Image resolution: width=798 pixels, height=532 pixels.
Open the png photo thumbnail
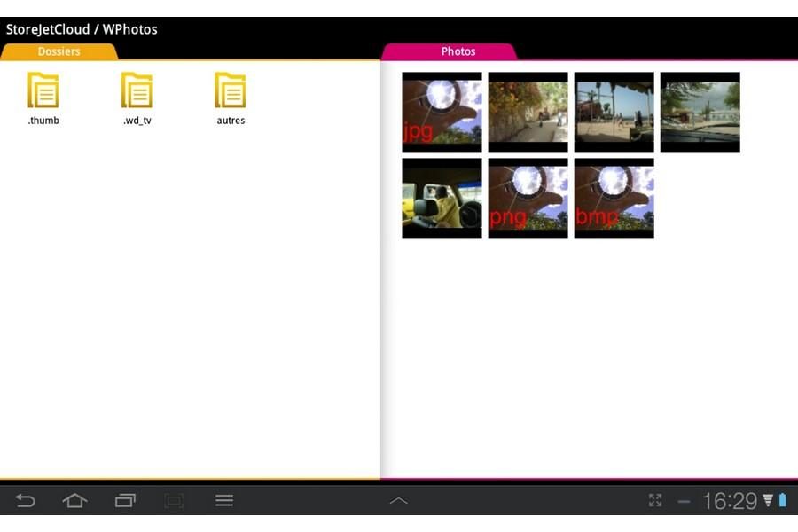point(528,198)
